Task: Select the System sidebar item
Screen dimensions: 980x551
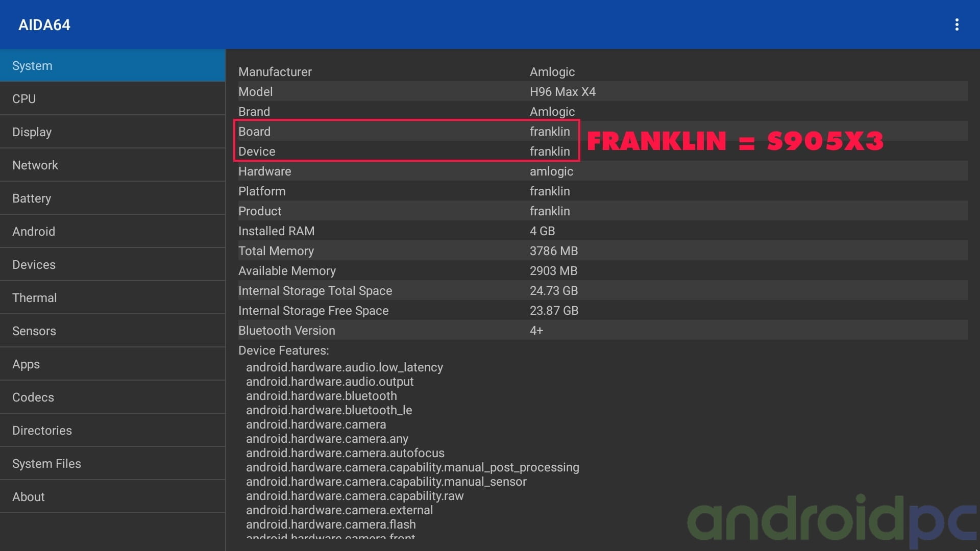Action: [x=112, y=66]
